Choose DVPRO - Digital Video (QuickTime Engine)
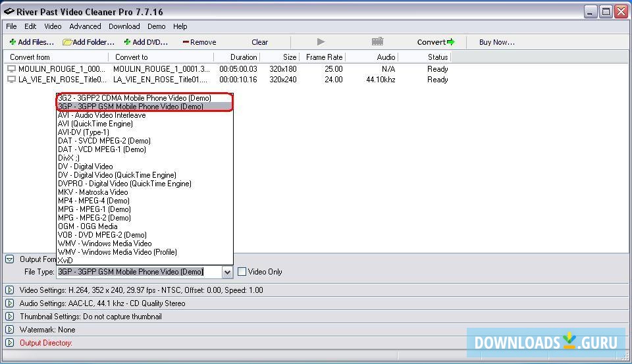This screenshot has width=632, height=364. pos(145,184)
